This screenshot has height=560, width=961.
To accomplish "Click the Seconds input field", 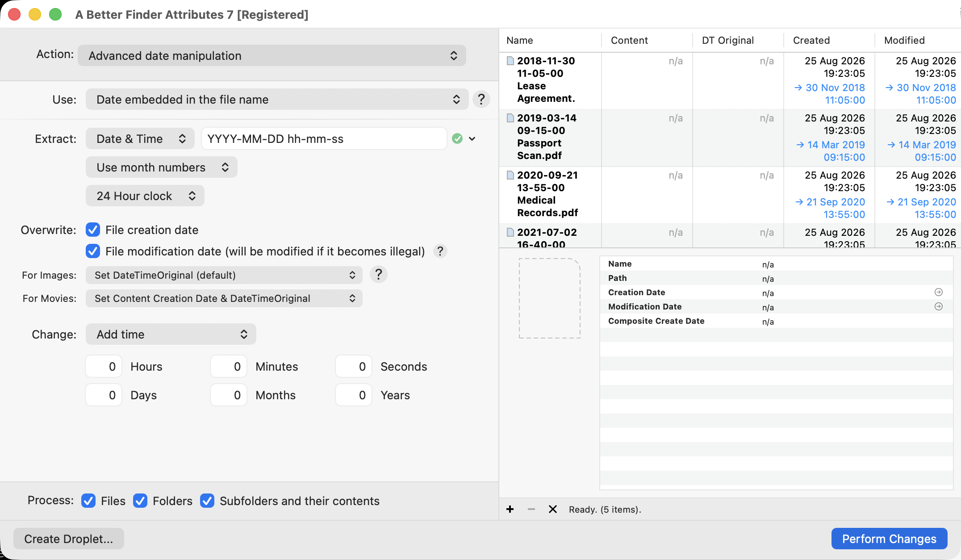I will tap(354, 366).
